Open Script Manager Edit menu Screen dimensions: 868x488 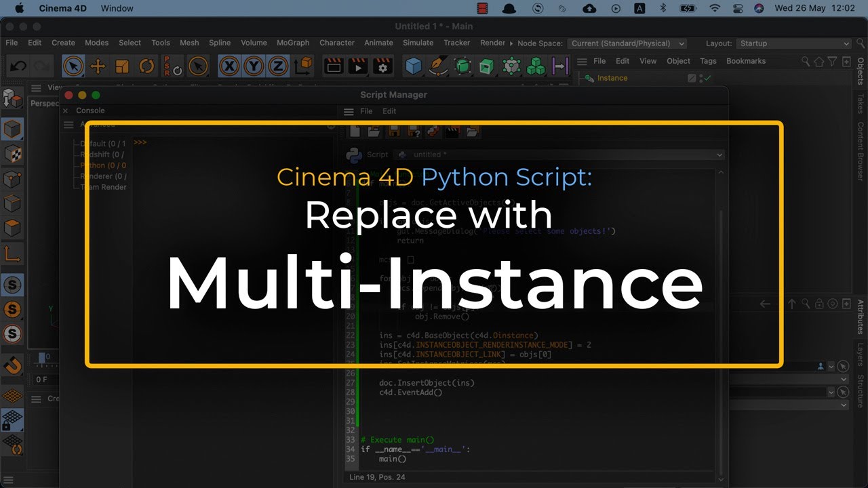pyautogui.click(x=389, y=111)
